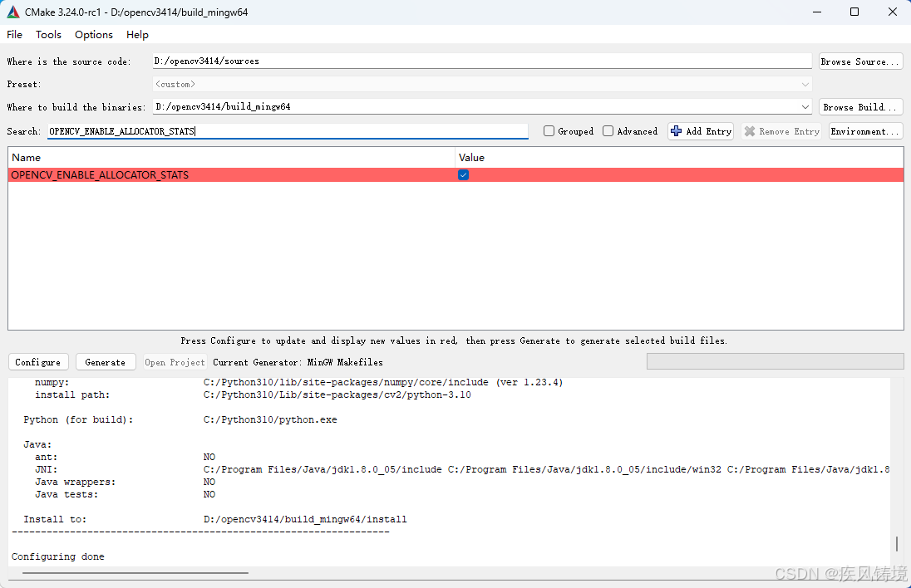This screenshot has height=588, width=911.
Task: Minimize the CMake window
Action: (x=817, y=12)
